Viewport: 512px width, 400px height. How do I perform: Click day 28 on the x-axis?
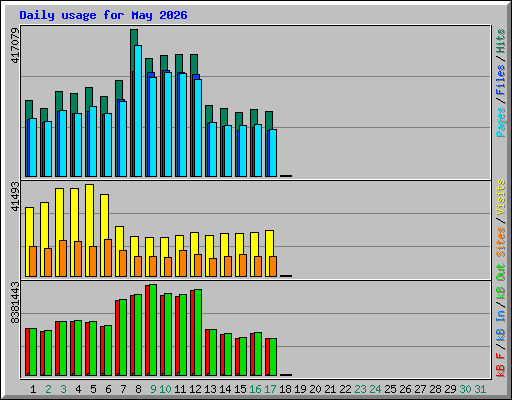435,389
